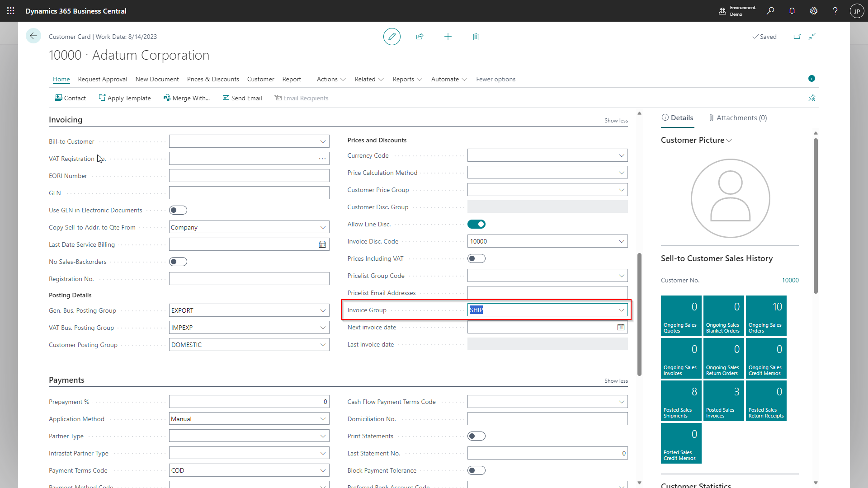The height and width of the screenshot is (488, 868).
Task: Click the pencil edit icon
Action: point(392,37)
